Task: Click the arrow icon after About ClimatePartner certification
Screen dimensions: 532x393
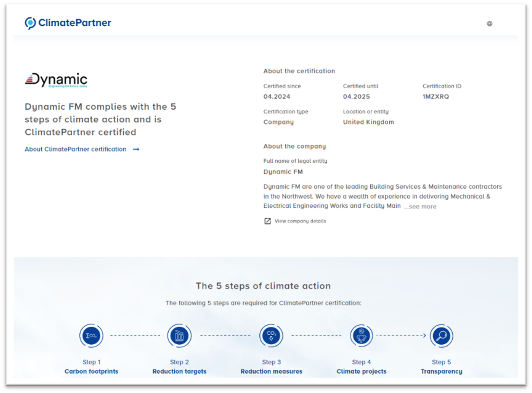Action: pos(136,149)
